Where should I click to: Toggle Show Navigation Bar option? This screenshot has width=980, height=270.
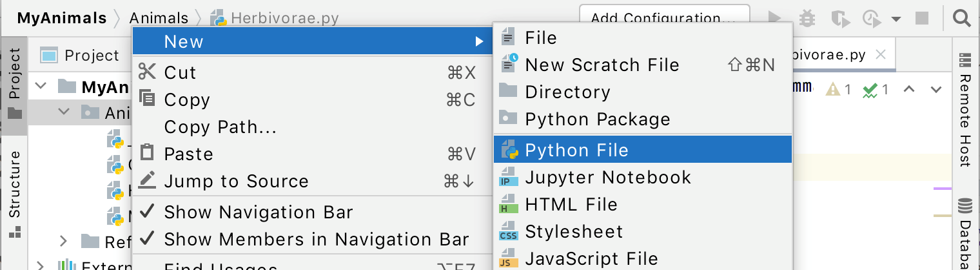point(258,212)
